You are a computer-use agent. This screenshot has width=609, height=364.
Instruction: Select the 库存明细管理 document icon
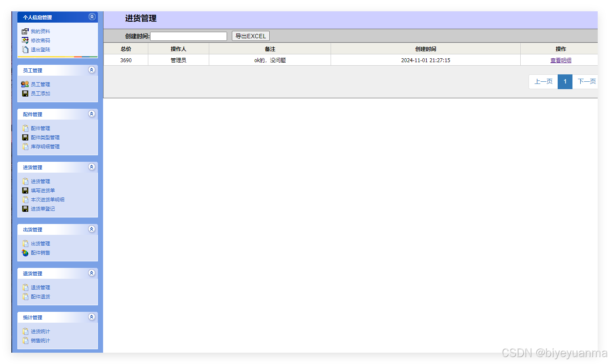25,146
